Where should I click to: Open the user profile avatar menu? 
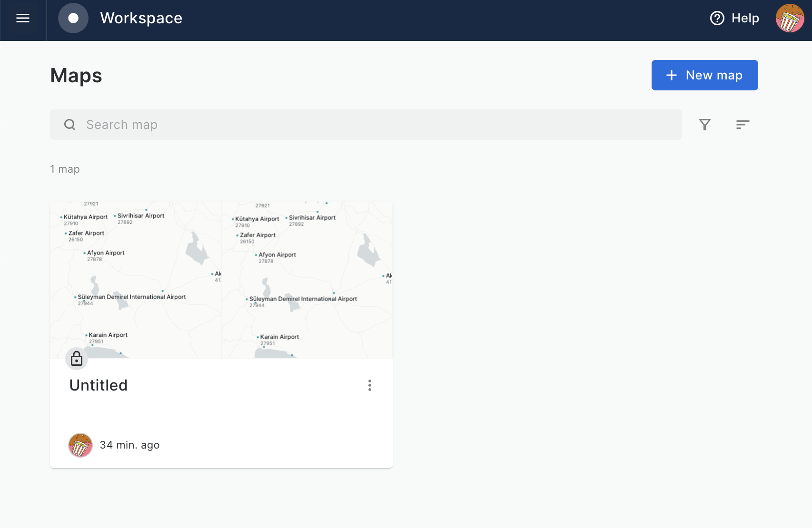790,18
